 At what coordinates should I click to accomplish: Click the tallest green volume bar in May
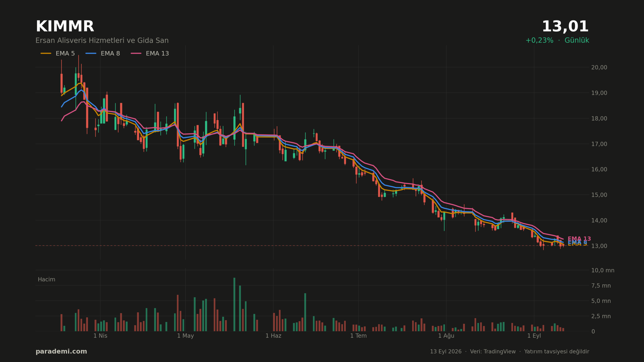pyautogui.click(x=234, y=304)
